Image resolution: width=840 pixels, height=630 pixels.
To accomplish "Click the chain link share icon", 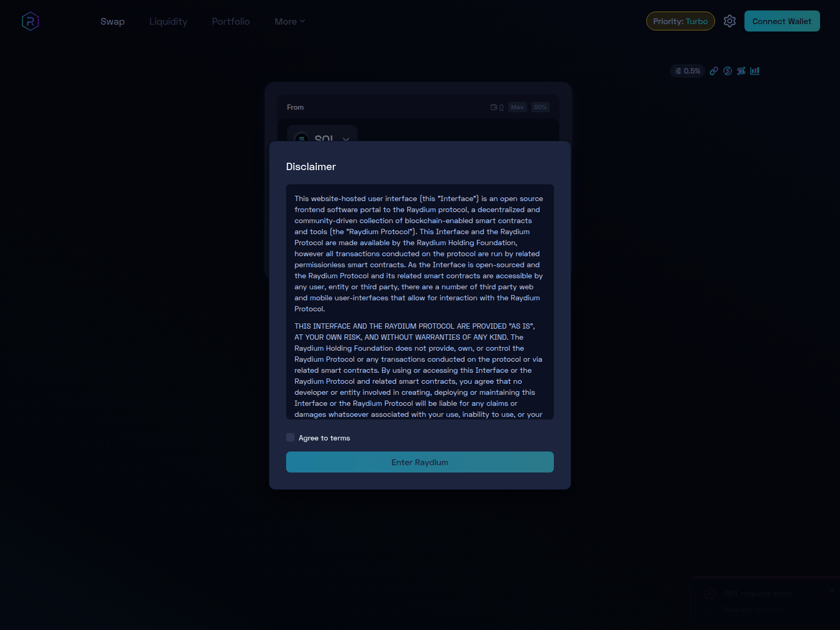I will [x=714, y=71].
